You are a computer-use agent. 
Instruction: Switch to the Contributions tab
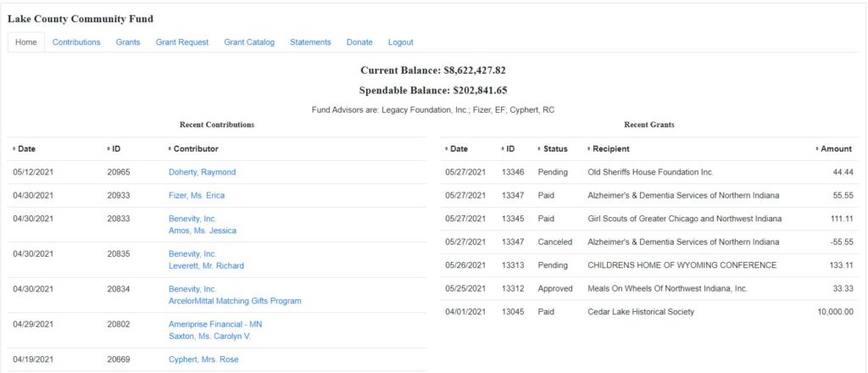click(x=76, y=42)
